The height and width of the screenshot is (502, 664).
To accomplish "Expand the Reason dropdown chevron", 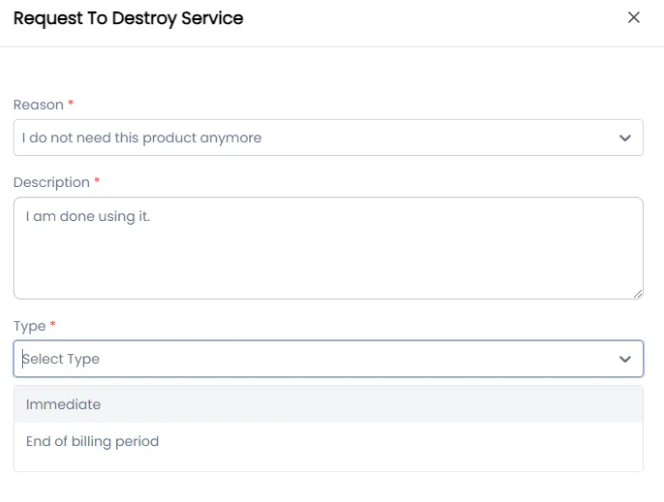I will [625, 138].
